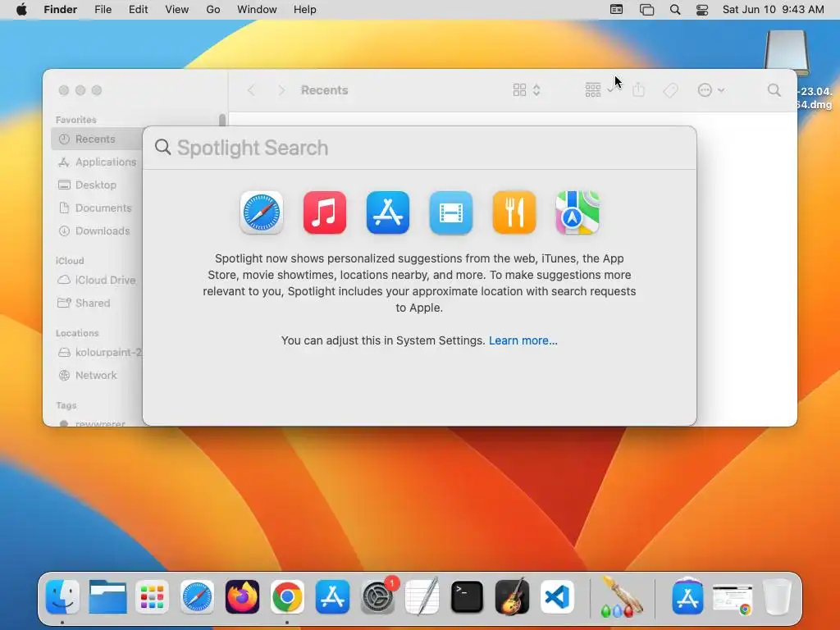Screen dimensions: 840x630
Task: Open the Window menu
Action: click(257, 10)
